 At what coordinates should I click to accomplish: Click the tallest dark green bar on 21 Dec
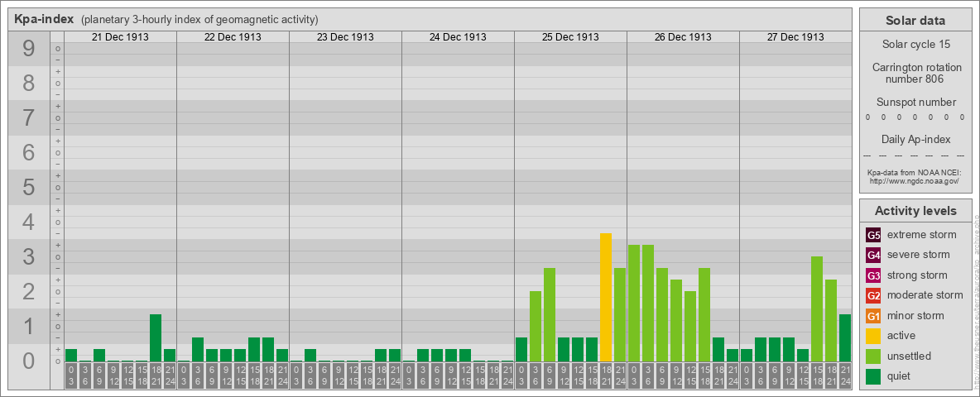156,337
